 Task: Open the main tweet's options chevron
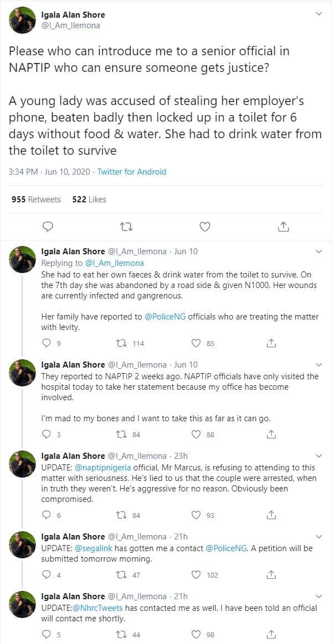tap(318, 13)
